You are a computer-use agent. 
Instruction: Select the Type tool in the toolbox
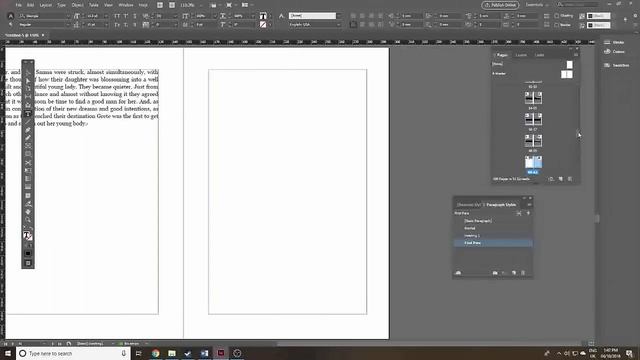point(28,114)
